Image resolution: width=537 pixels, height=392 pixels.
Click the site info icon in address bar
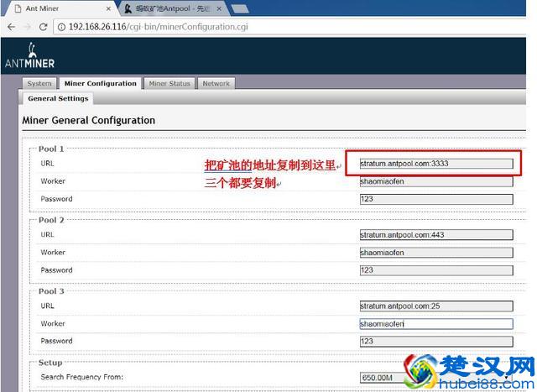62,26
